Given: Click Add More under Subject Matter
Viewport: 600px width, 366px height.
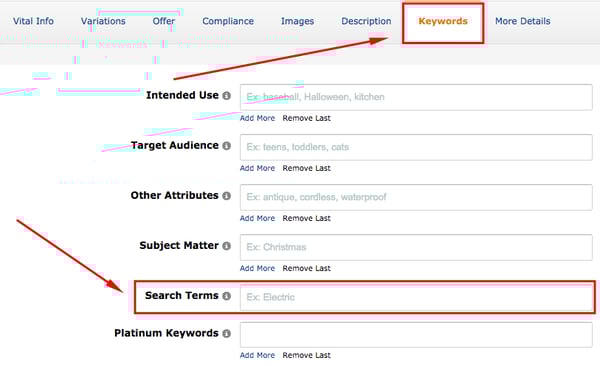Looking at the screenshot, I should (257, 268).
